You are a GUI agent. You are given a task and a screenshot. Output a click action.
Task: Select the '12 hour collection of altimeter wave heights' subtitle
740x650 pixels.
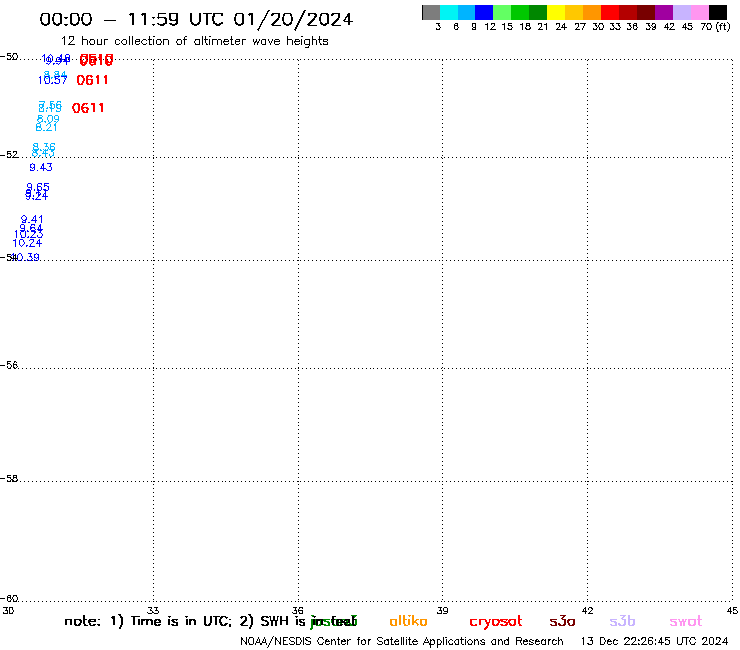pyautogui.click(x=194, y=41)
